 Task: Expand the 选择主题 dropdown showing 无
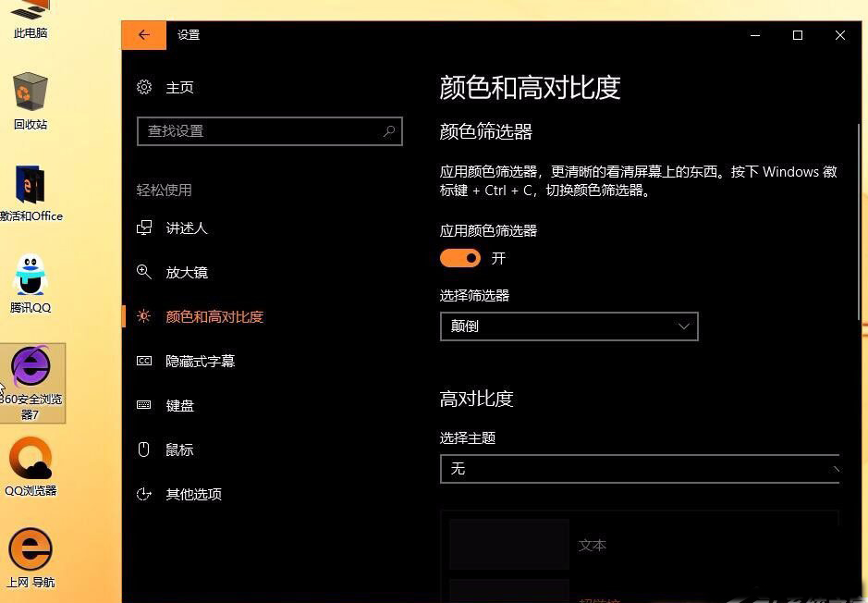[639, 469]
